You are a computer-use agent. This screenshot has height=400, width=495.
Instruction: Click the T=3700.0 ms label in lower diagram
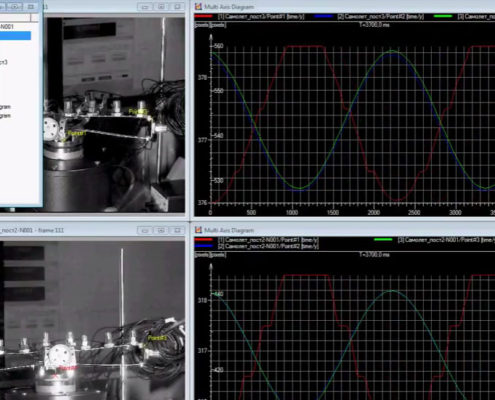point(374,255)
